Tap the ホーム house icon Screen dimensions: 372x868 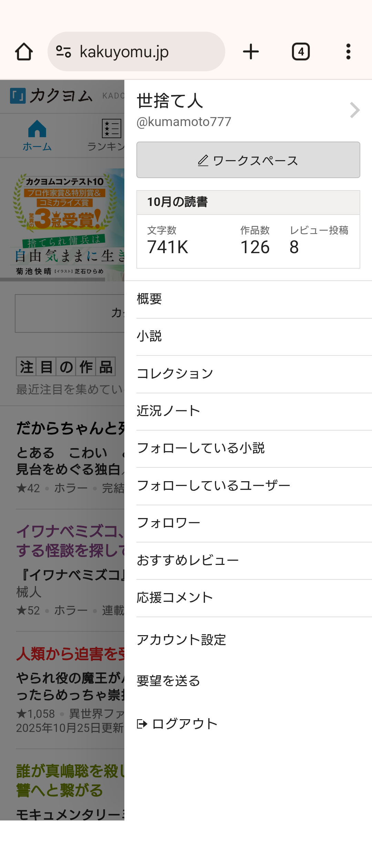[x=37, y=130]
